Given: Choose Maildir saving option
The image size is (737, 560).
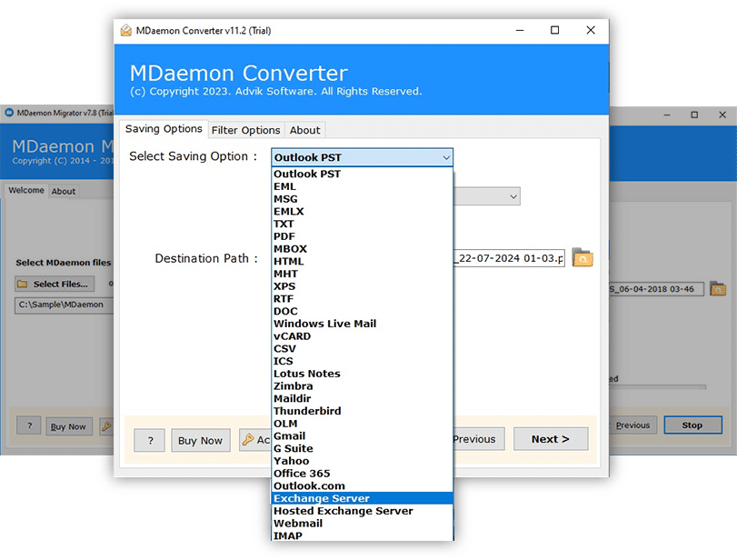Looking at the screenshot, I should pyautogui.click(x=362, y=398).
